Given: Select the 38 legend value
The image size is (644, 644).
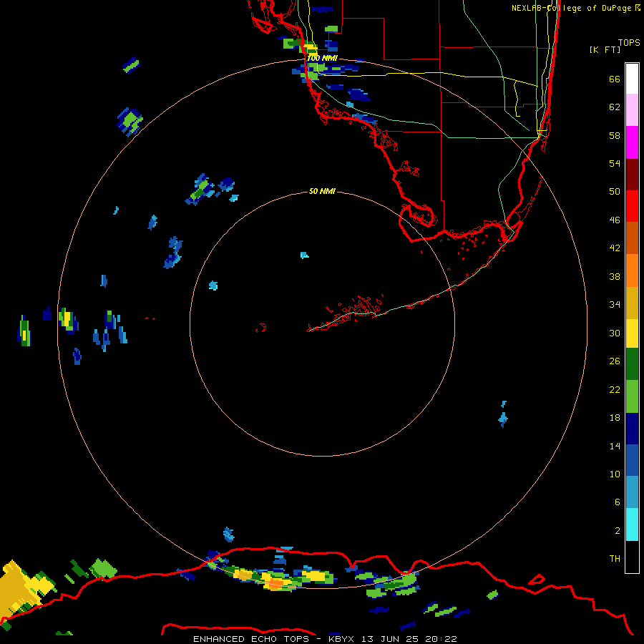Looking at the screenshot, I should [615, 276].
